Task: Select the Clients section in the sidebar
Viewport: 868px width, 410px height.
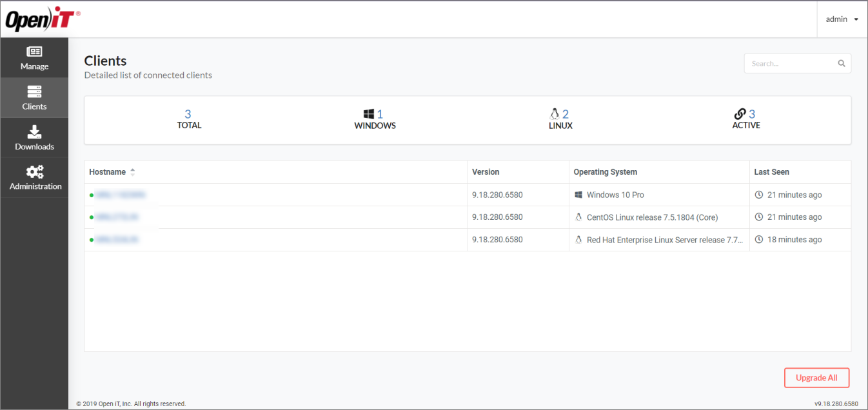Action: click(34, 97)
